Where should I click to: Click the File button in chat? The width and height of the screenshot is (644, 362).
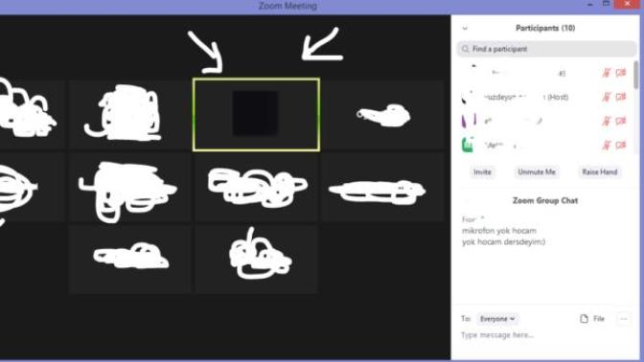(592, 319)
